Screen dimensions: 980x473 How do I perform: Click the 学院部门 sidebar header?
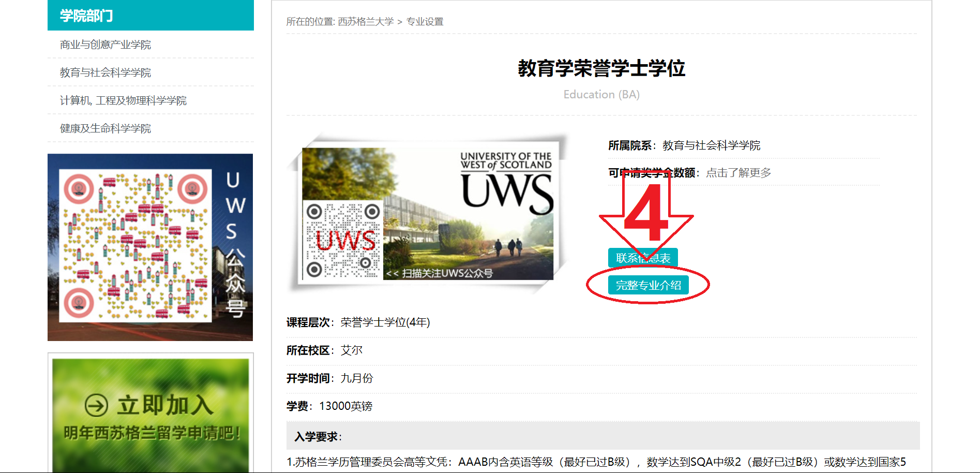pyautogui.click(x=86, y=16)
